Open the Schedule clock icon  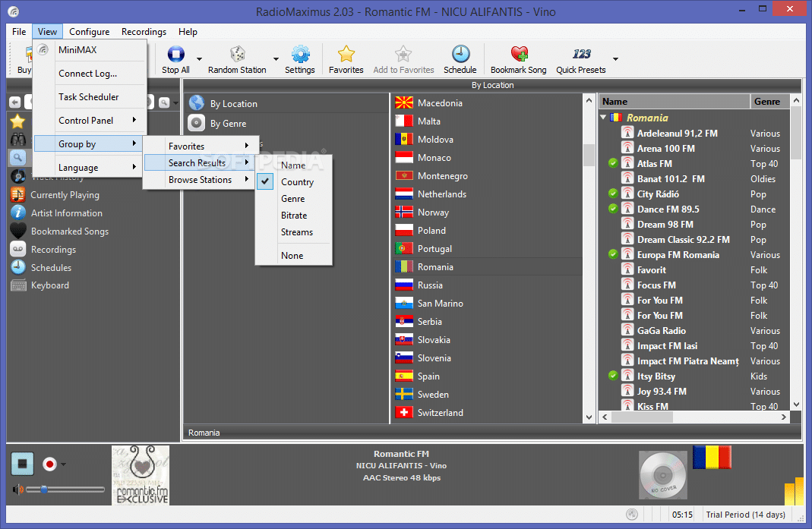pyautogui.click(x=460, y=54)
